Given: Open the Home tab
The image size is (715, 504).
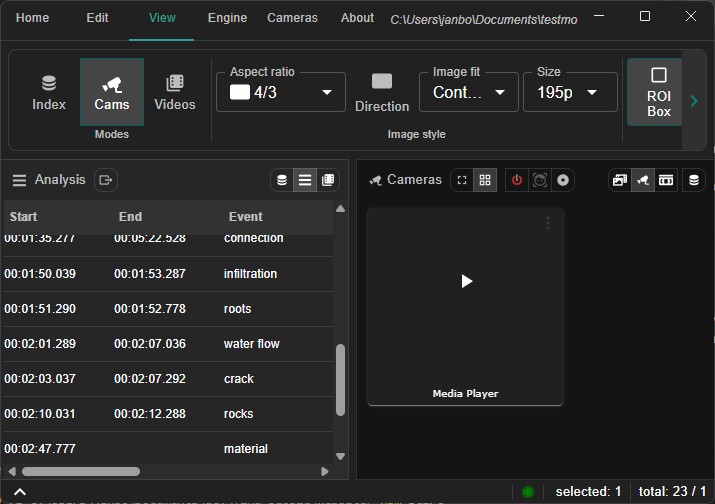Looking at the screenshot, I should [x=32, y=18].
